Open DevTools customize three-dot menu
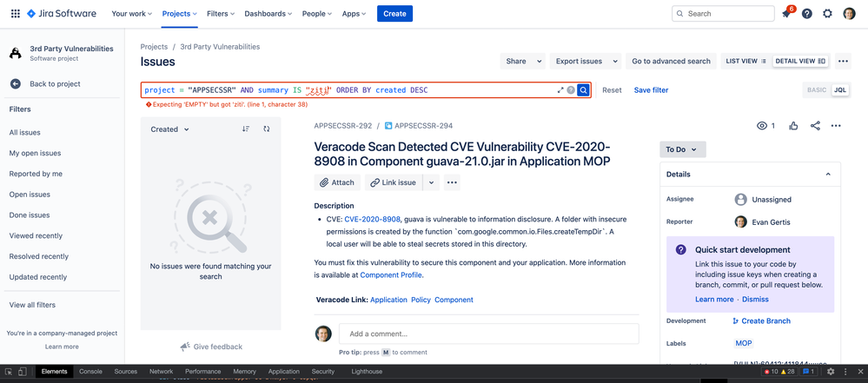868x383 pixels. click(x=845, y=372)
